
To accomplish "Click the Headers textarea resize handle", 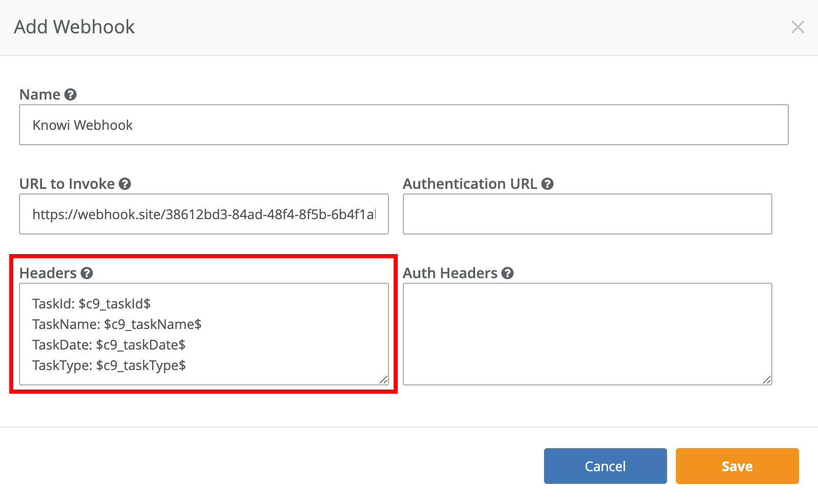I will (383, 380).
